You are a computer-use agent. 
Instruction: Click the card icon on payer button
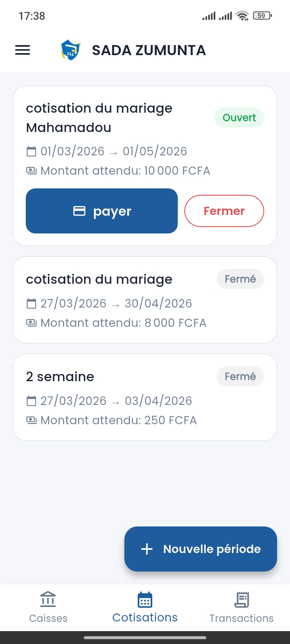click(79, 211)
